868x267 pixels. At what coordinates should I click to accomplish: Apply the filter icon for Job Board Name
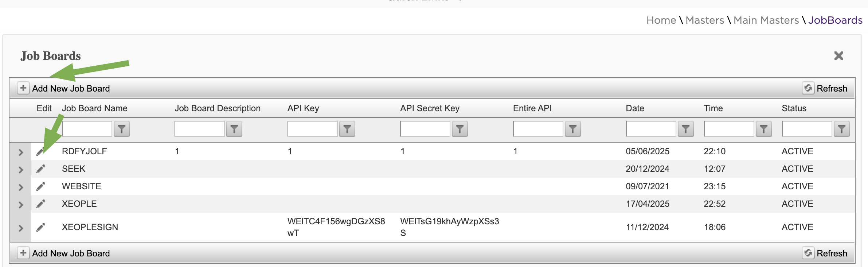pyautogui.click(x=122, y=129)
